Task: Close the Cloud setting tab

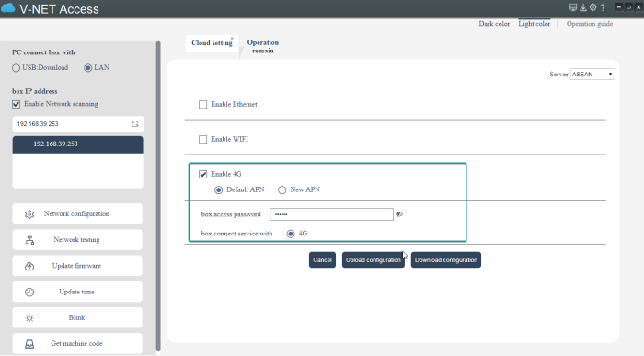Action: 232,39
